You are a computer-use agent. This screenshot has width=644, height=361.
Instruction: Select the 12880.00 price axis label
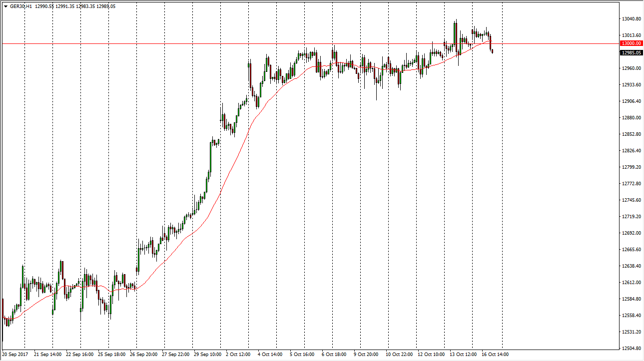[x=631, y=118]
